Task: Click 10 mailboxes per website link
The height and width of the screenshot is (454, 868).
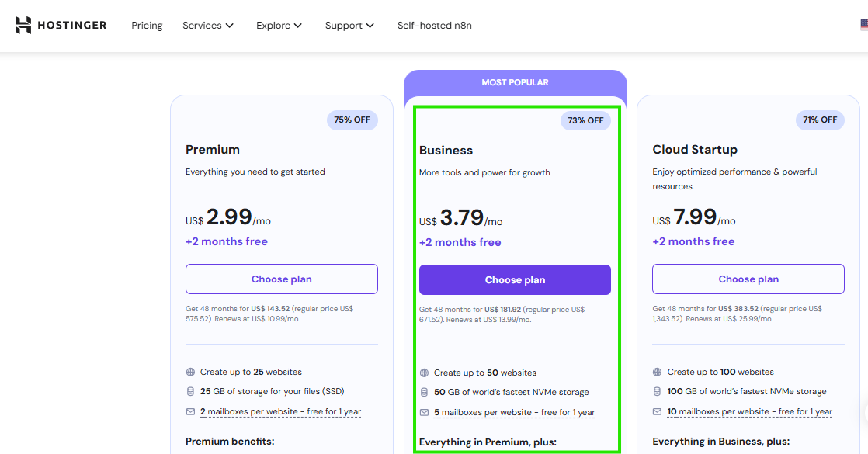Action: 749,412
